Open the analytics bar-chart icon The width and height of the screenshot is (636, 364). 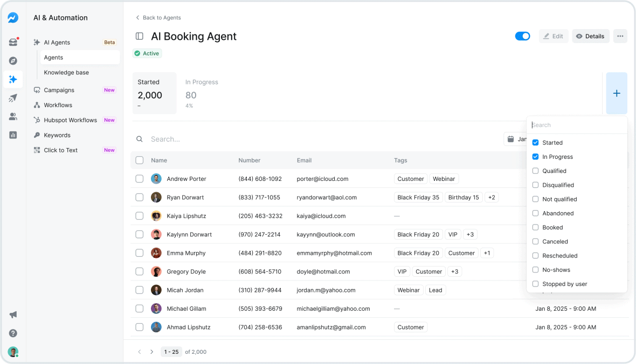click(13, 135)
